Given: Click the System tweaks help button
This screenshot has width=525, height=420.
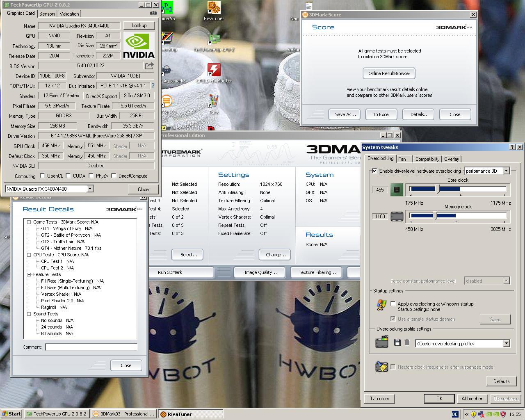Looking at the screenshot, I should point(512,147).
